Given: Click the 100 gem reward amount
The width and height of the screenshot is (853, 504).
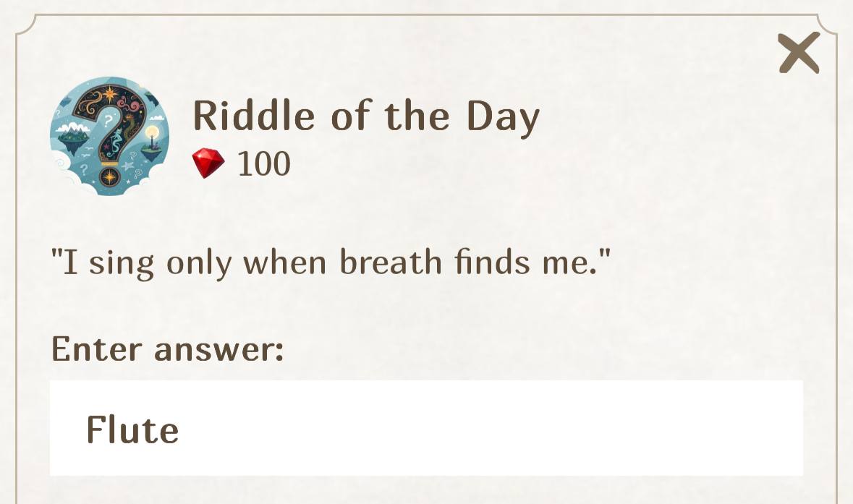Looking at the screenshot, I should tap(264, 164).
